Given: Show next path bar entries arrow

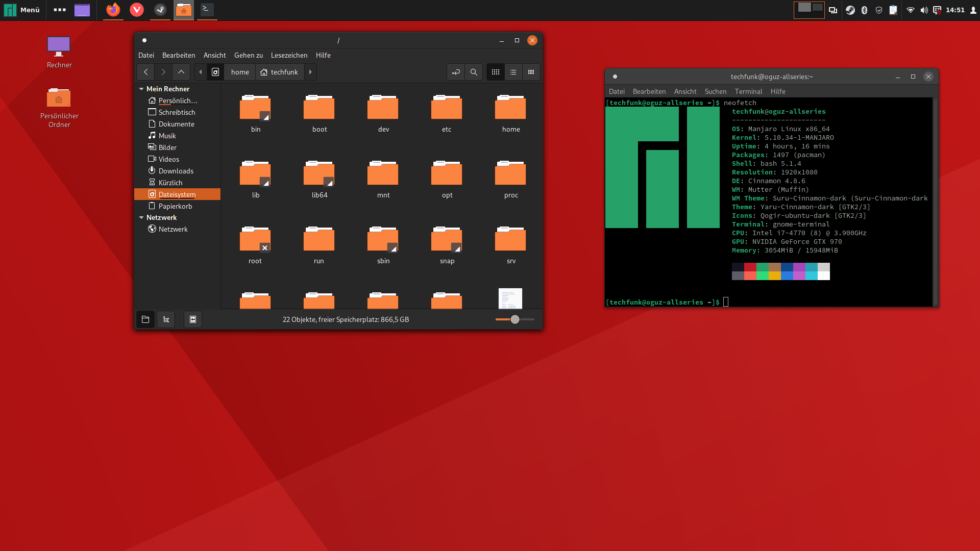Looking at the screenshot, I should point(310,72).
